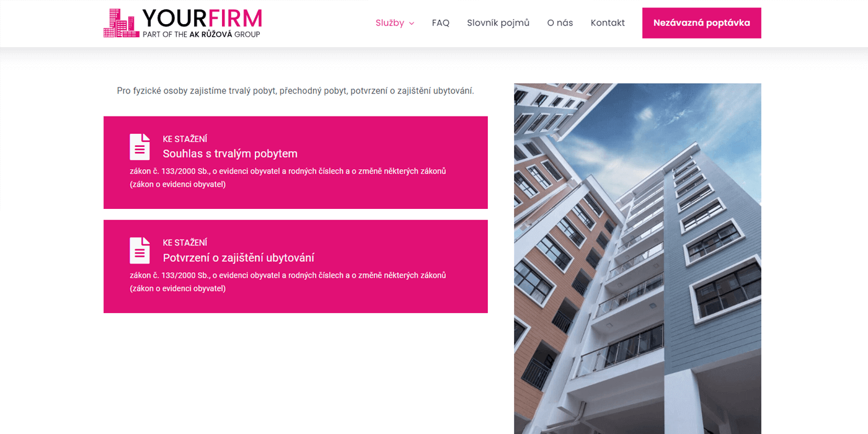The image size is (868, 434).
Task: Navigate to the O nás page
Action: (x=560, y=23)
